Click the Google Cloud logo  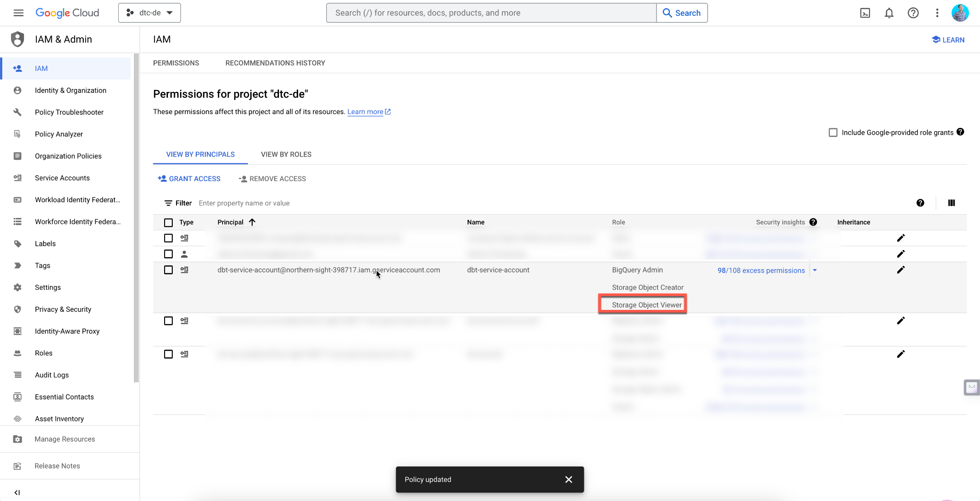(67, 13)
